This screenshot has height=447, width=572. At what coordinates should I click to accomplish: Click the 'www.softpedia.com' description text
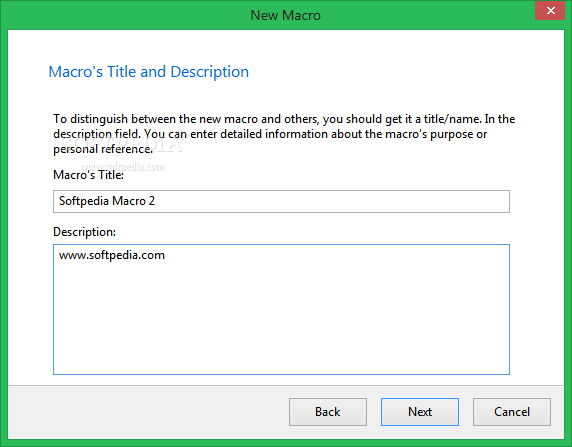coord(112,255)
